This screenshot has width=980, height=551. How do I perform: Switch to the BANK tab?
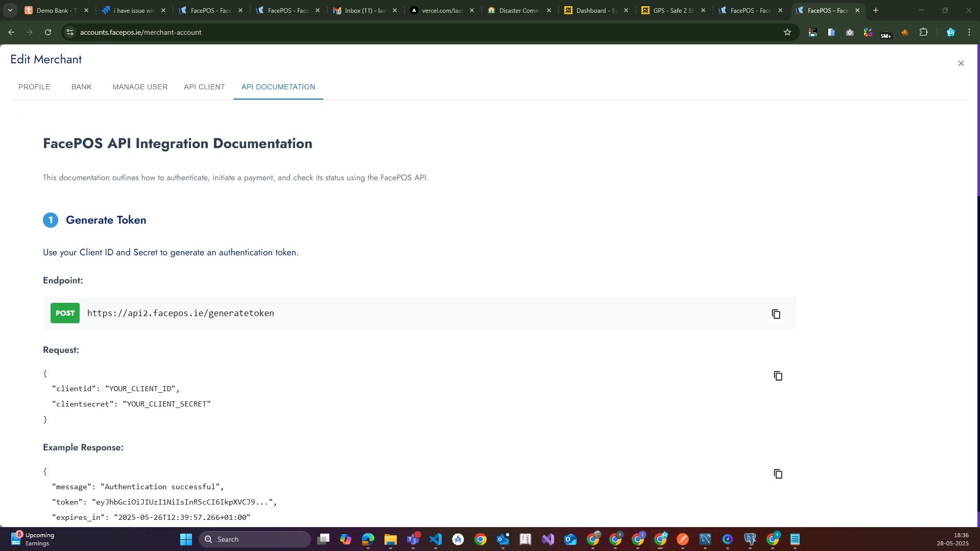coord(82,87)
